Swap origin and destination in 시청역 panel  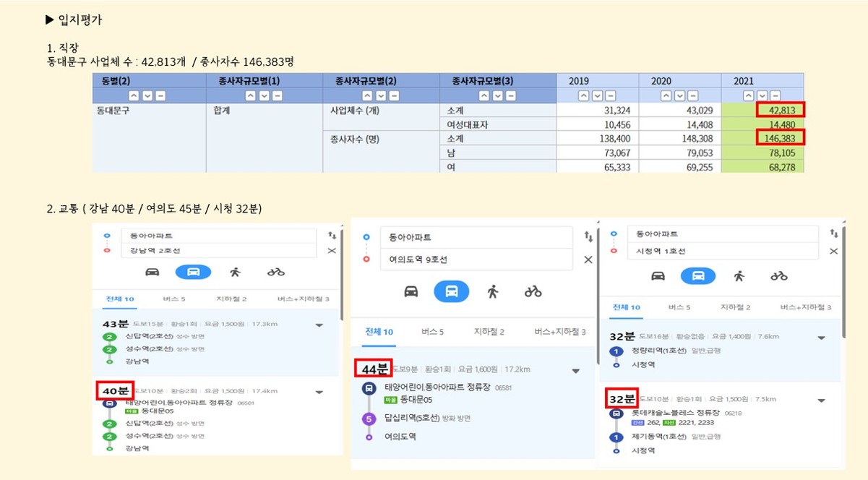(x=835, y=233)
